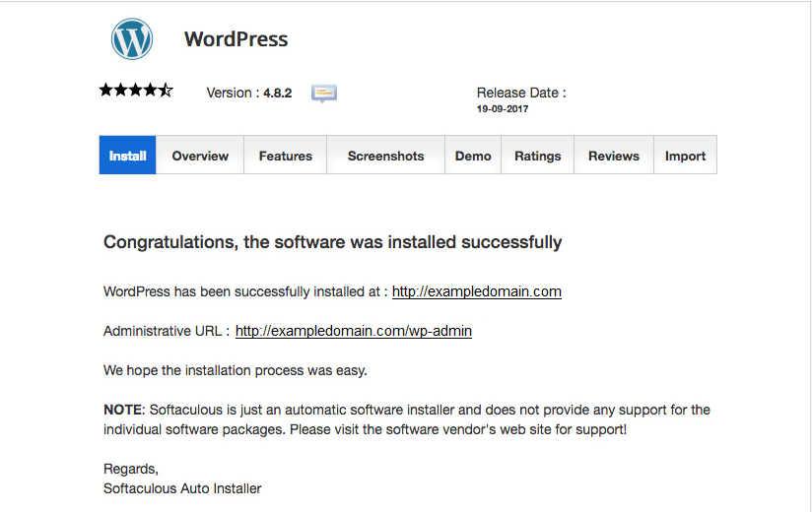Click the 'Release Date :' label
812x512 pixels.
[x=521, y=94]
